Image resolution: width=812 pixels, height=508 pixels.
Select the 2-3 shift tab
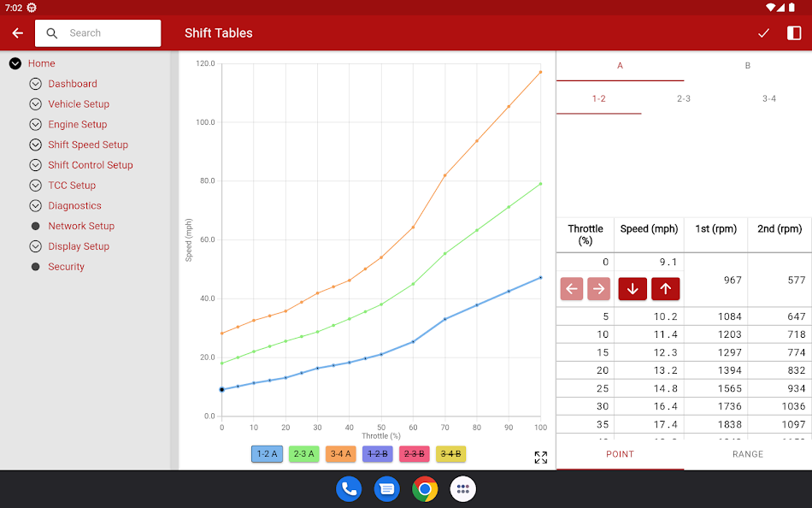[683, 99]
